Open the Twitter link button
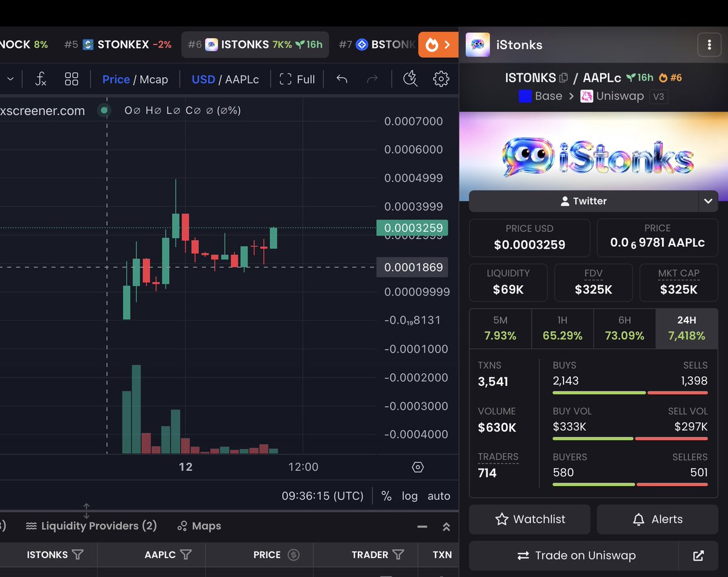This screenshot has width=728, height=577. click(x=584, y=201)
